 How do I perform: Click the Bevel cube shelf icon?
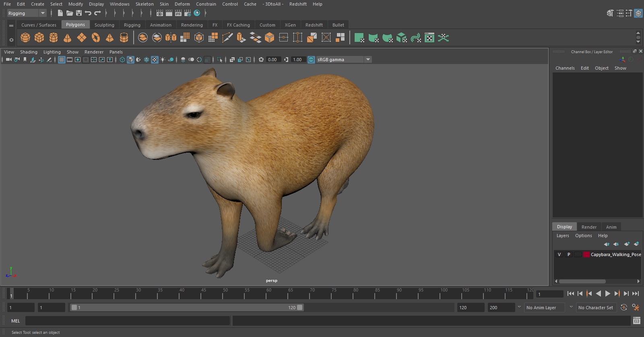pos(269,38)
